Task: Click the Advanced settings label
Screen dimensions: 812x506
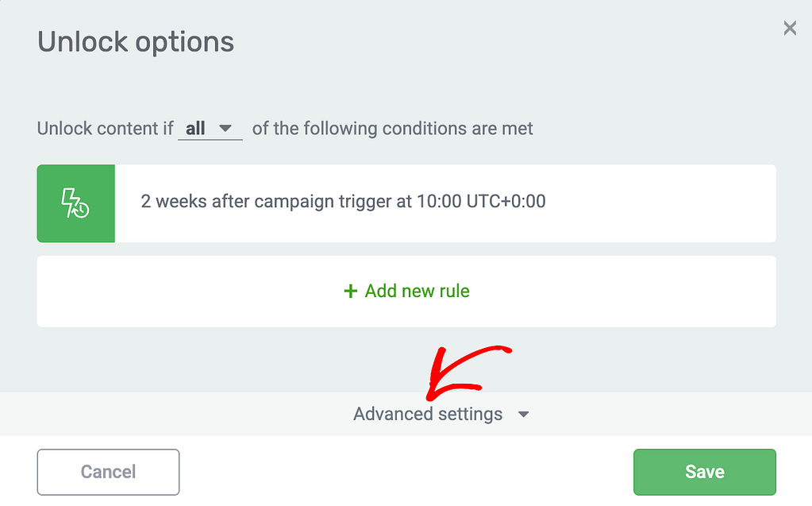Action: click(428, 414)
